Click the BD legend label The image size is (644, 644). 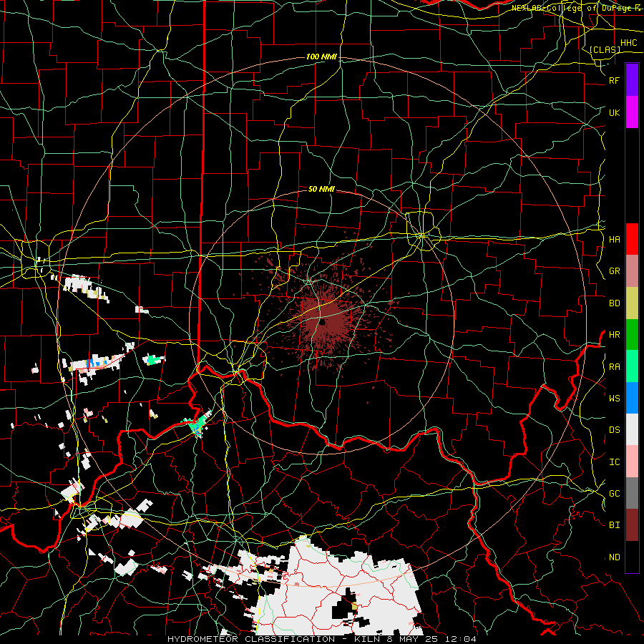coord(614,303)
